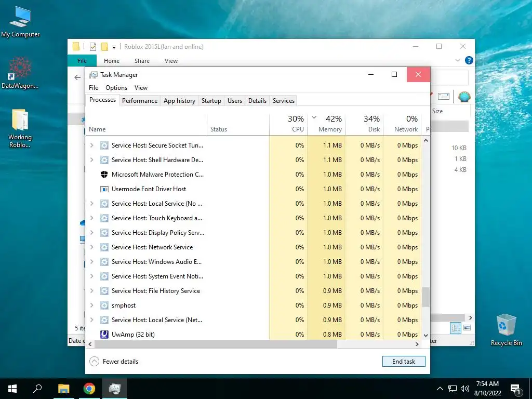Expand Service Host: Windows Audio E... row

click(91, 262)
